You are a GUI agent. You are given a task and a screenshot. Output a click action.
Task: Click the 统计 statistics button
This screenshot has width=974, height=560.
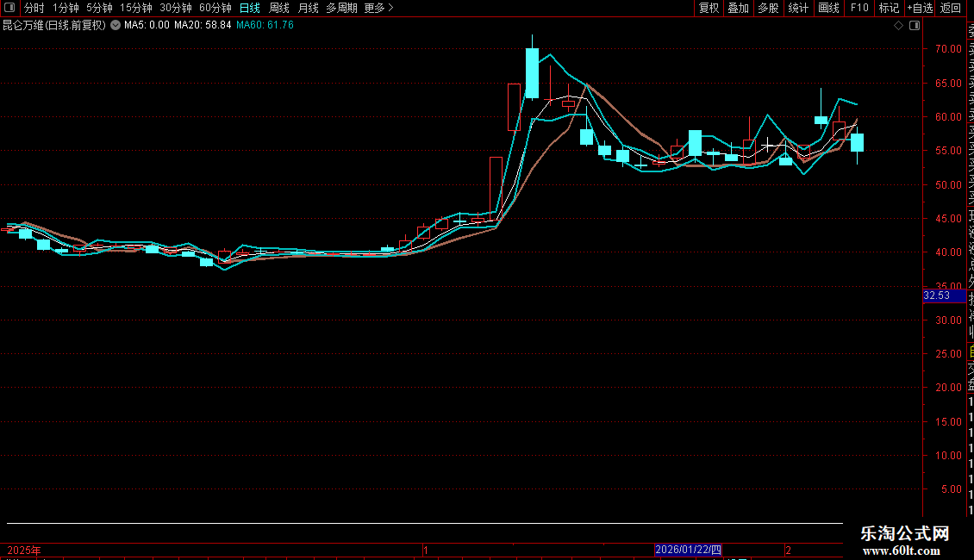[798, 8]
